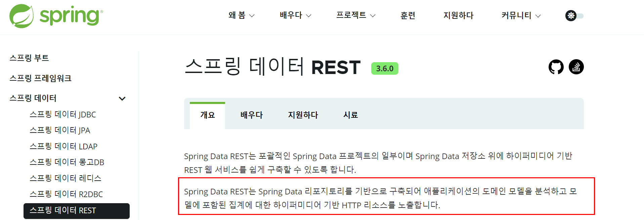Open the Stack Overflow icon
This screenshot has height=220, width=644.
point(576,67)
